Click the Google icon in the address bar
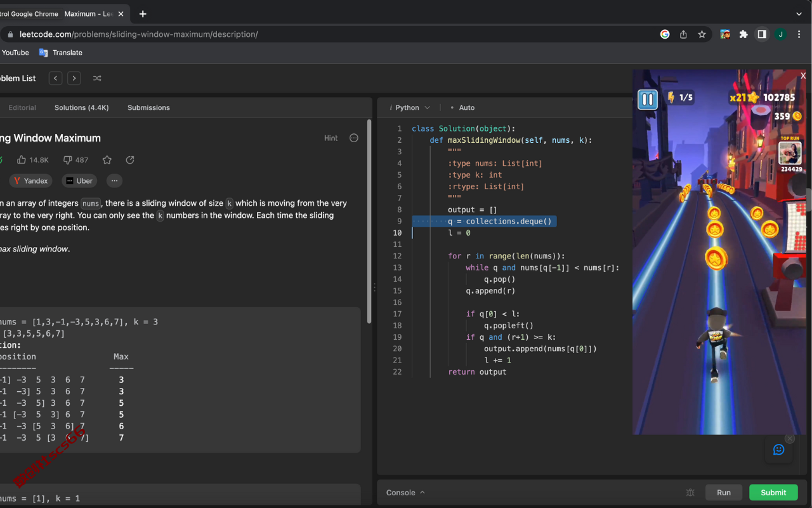 click(x=665, y=34)
